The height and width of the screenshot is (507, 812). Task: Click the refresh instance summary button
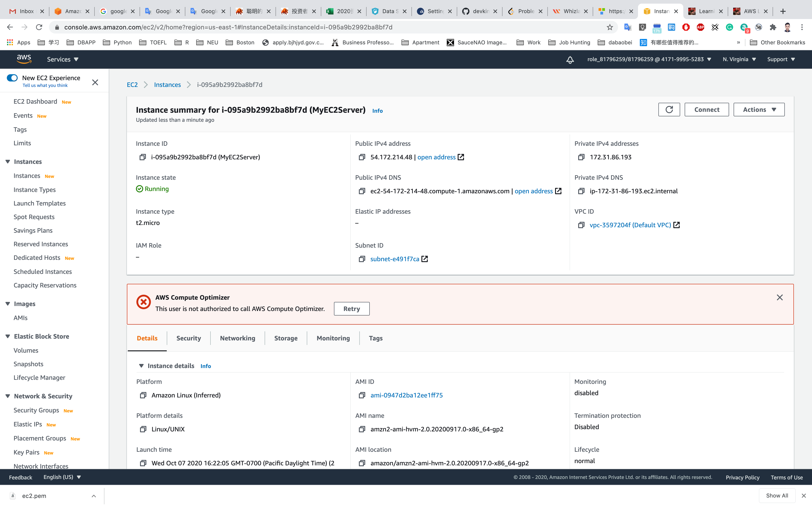pos(669,110)
